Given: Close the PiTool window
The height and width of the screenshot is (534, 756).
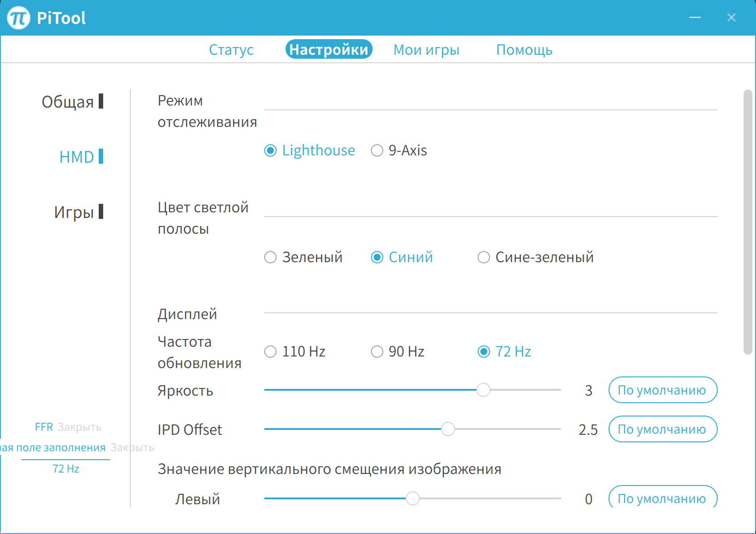Looking at the screenshot, I should (x=732, y=18).
